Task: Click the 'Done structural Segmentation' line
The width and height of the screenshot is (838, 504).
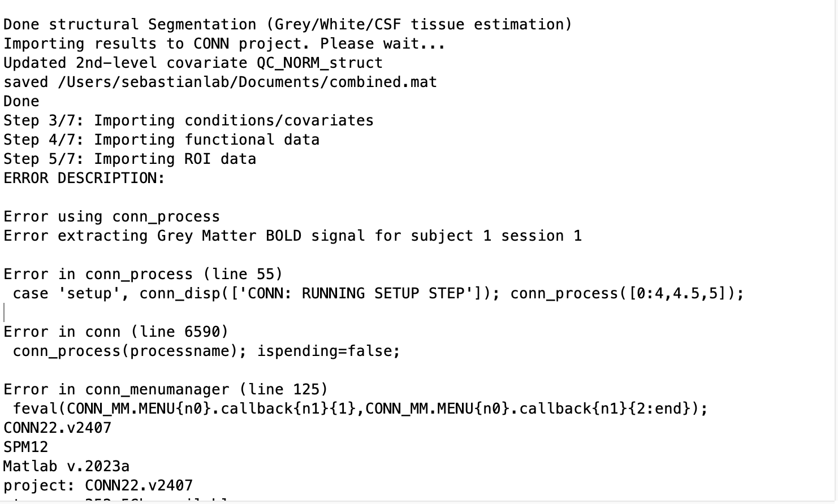Action: point(288,25)
